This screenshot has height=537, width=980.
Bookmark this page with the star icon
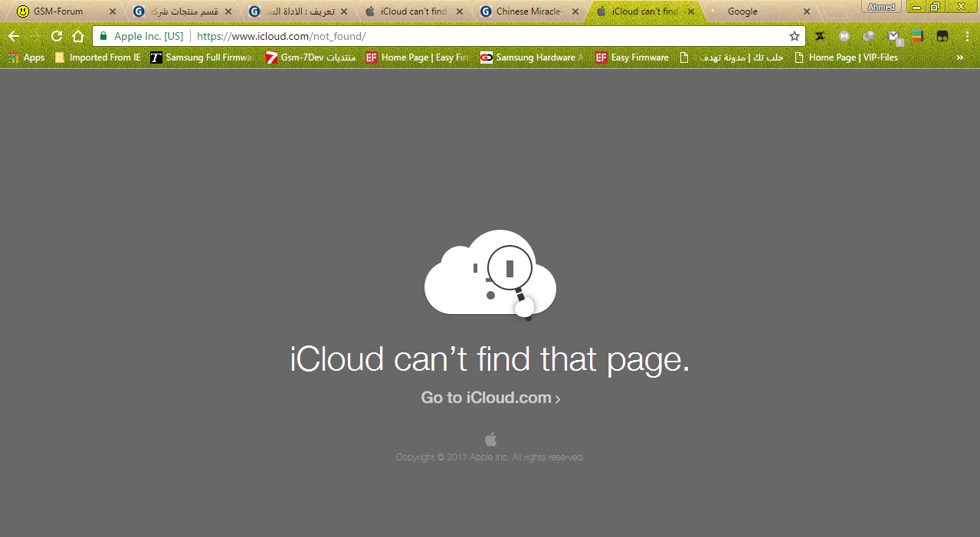795,36
